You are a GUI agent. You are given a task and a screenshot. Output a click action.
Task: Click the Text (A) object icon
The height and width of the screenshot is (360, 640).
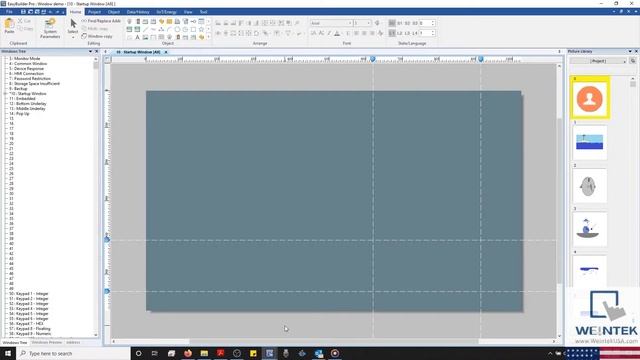pos(138,37)
